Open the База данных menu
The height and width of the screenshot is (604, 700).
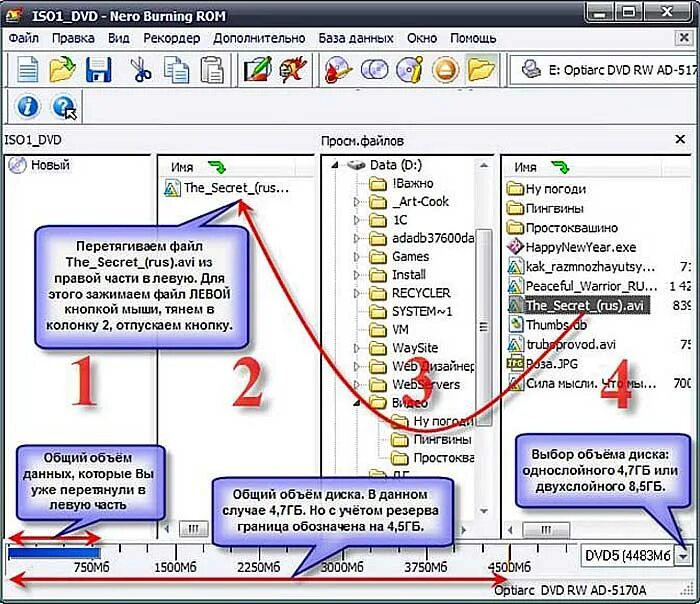click(x=356, y=38)
